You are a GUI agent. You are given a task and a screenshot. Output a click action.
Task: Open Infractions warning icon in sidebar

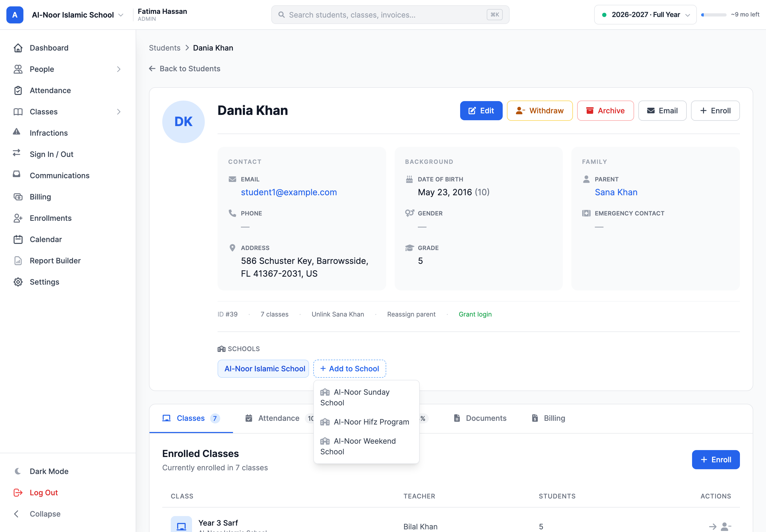tap(17, 132)
